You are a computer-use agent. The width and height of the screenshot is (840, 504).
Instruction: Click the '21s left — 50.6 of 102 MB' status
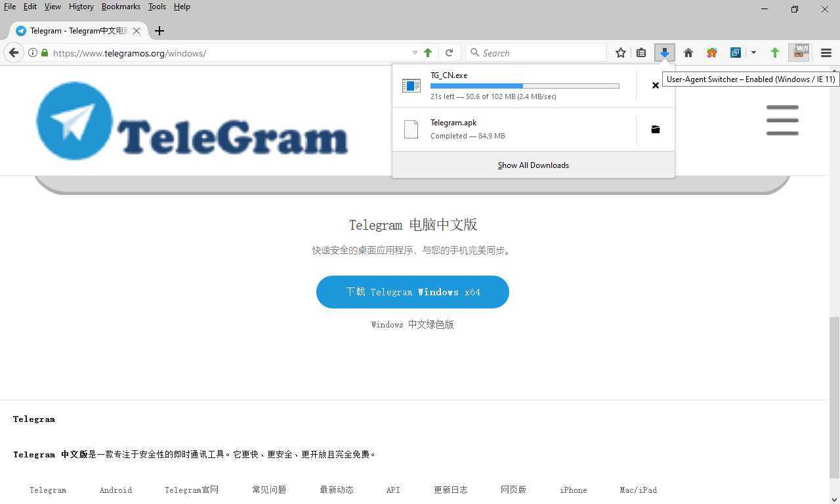click(493, 96)
